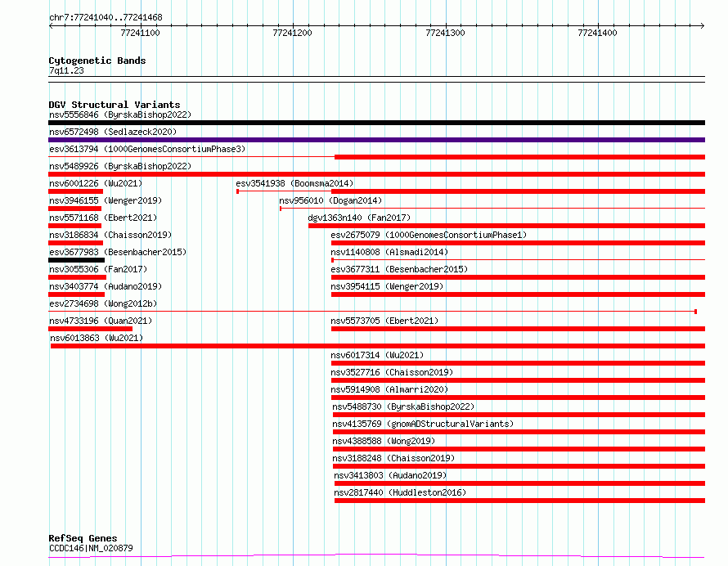Open the esv3613794 1000GenomesConsortiumPhase3 label
Viewport: 728px width, 566px height.
146,149
